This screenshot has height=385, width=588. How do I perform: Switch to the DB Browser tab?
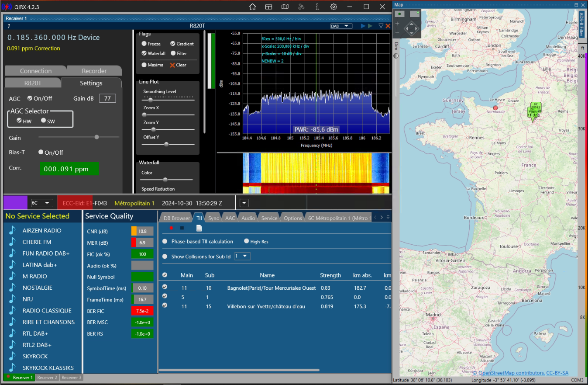(177, 218)
